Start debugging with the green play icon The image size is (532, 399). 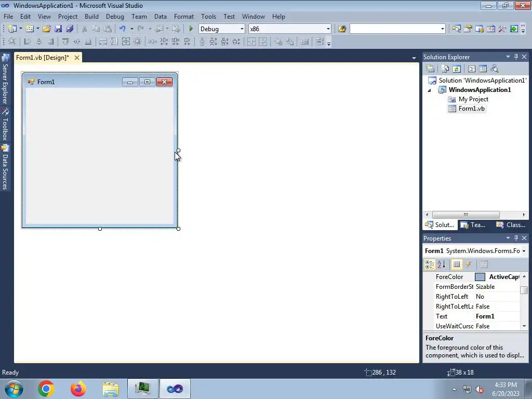191,29
